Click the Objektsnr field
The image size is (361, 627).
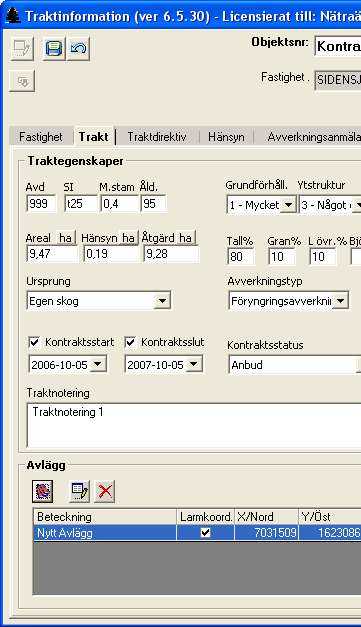coord(338,46)
